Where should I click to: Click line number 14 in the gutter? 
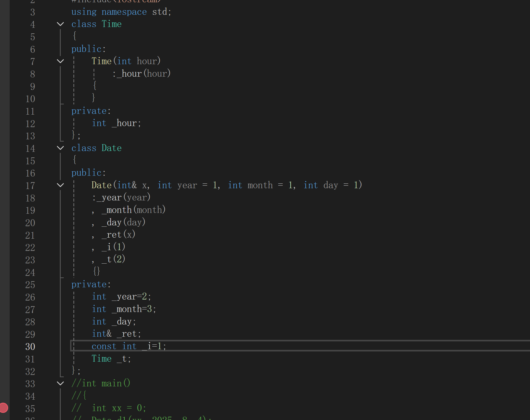point(30,148)
